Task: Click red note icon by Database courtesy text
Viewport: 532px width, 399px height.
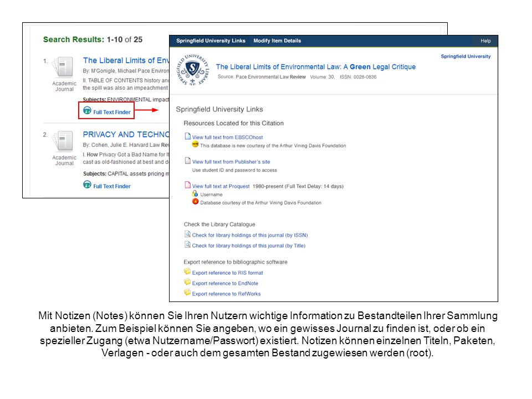Action: tap(195, 202)
